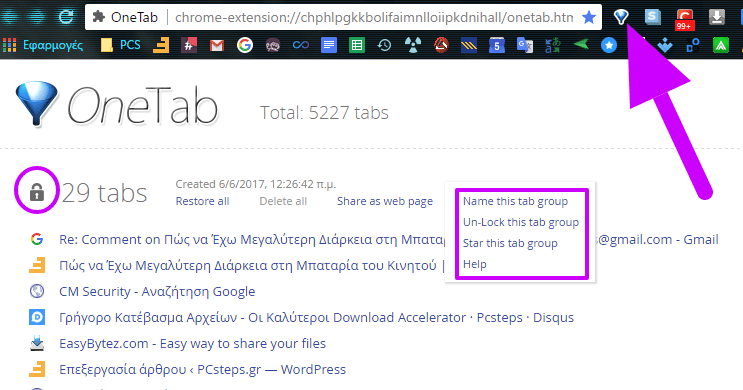Open the purple chat bubble bookmark icon
Image resolution: width=743 pixels, height=390 pixels.
pyautogui.click(x=272, y=45)
